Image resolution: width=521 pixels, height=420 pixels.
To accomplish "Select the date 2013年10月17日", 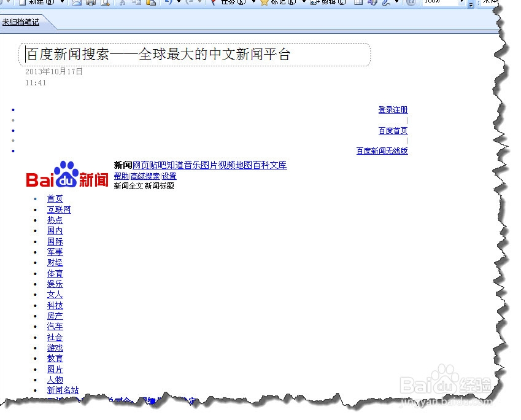I will tap(54, 71).
